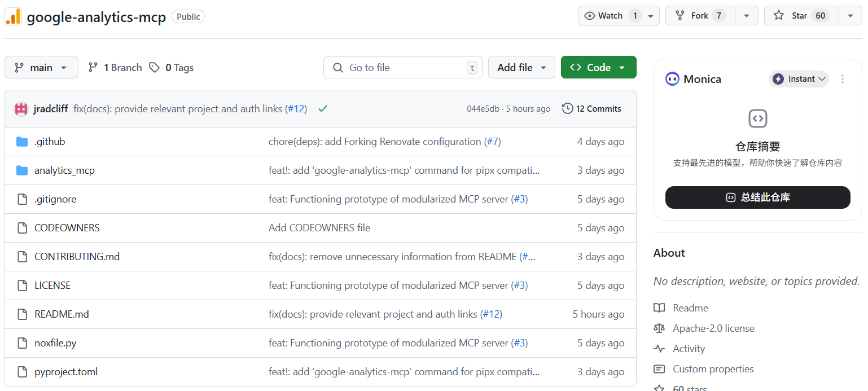Click the file icon beside CONTRIBUTING.md

point(22,257)
